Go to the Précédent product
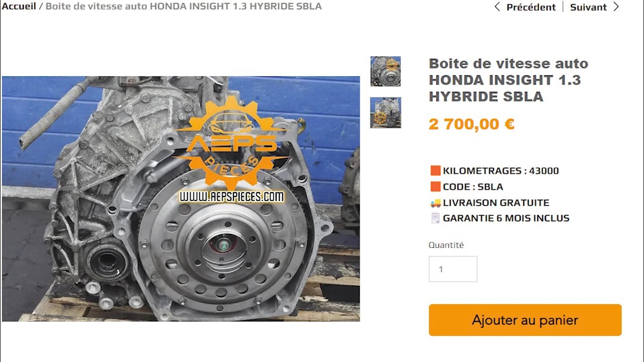Viewport: 644px width, 362px height. point(531,7)
